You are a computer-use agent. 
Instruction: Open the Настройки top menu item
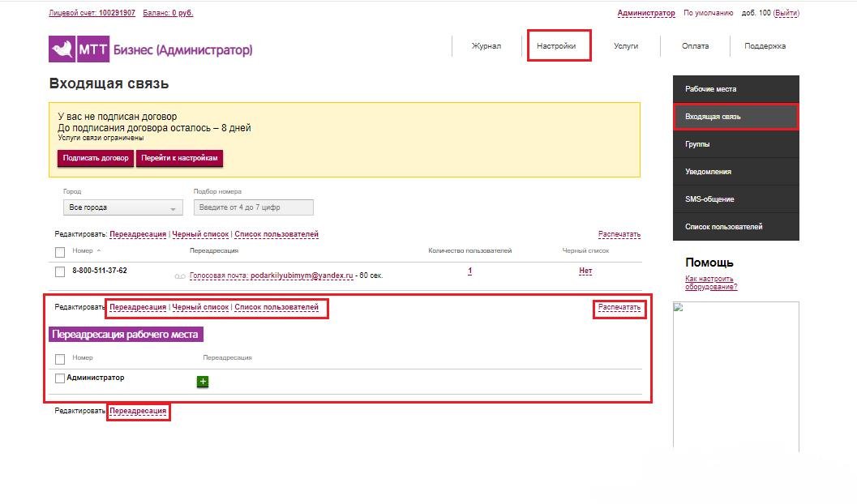click(556, 46)
